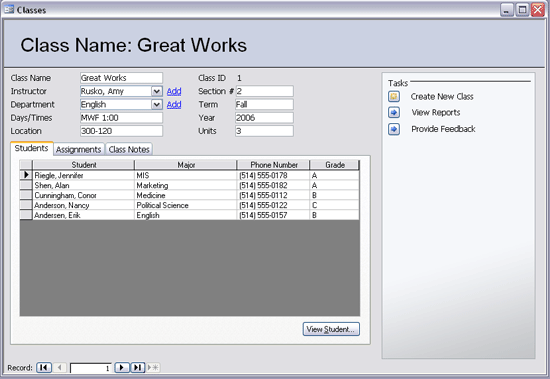Image resolution: width=550 pixels, height=379 pixels.
Task: Select the Andersen, Erik row selector
Action: (x=26, y=215)
